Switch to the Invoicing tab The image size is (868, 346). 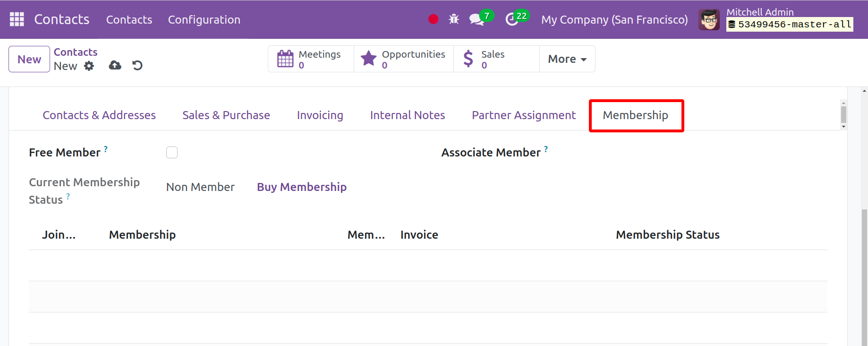coord(320,115)
